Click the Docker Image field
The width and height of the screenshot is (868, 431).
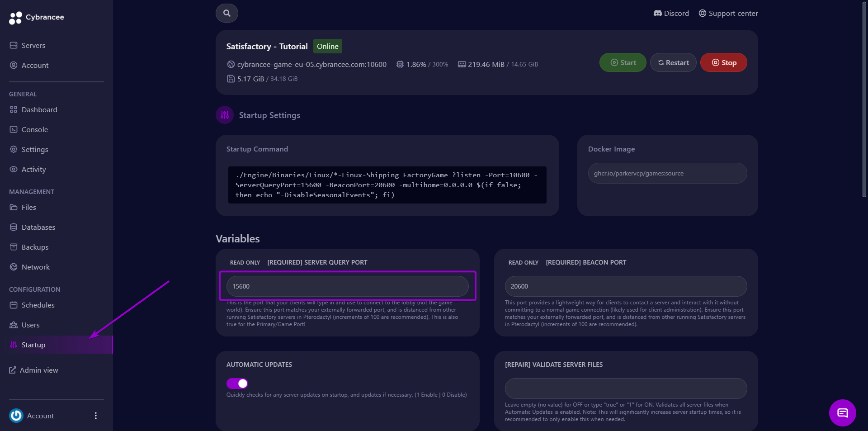coord(667,173)
